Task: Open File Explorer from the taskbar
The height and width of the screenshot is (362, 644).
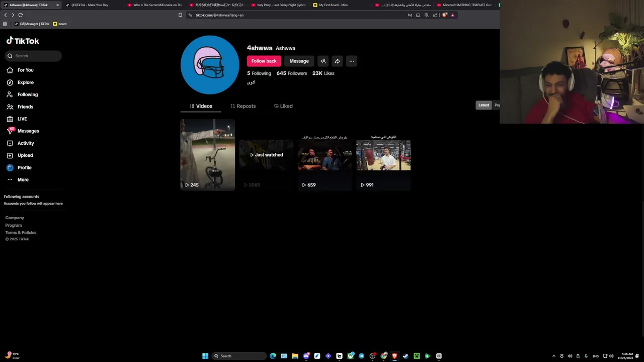Action: click(x=295, y=356)
